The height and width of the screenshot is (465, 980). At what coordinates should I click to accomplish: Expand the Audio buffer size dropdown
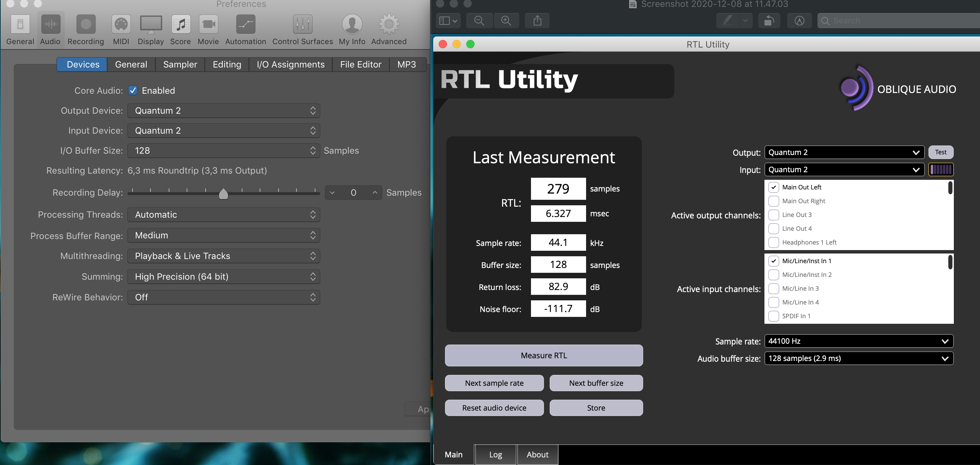pyautogui.click(x=858, y=359)
